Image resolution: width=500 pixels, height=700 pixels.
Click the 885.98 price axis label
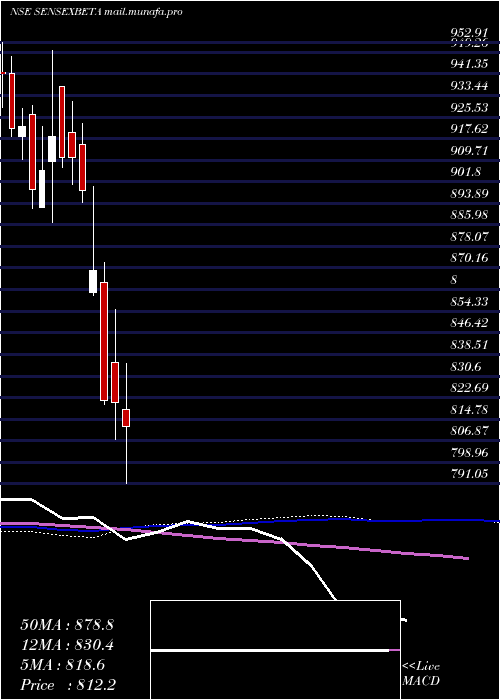[x=469, y=215]
